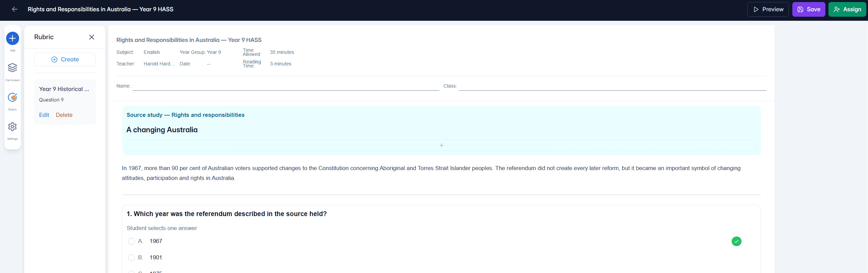Assign the assessment to students
Viewport: 868px width, 273px height.
[x=847, y=10]
